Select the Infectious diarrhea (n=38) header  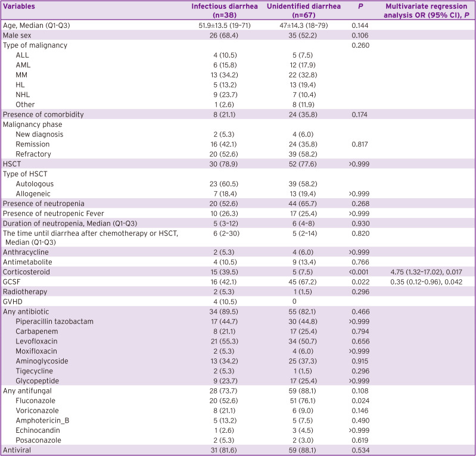[x=225, y=11]
